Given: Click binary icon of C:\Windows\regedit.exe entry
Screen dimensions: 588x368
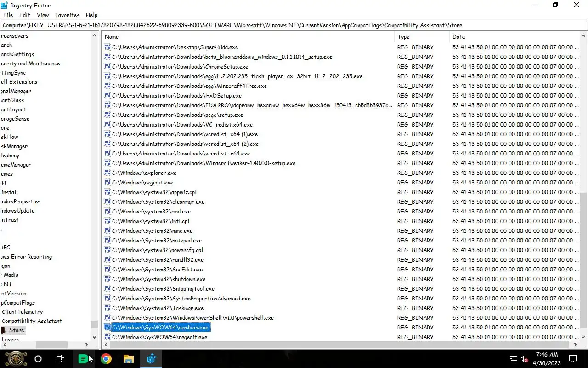Looking at the screenshot, I should click(x=107, y=183).
